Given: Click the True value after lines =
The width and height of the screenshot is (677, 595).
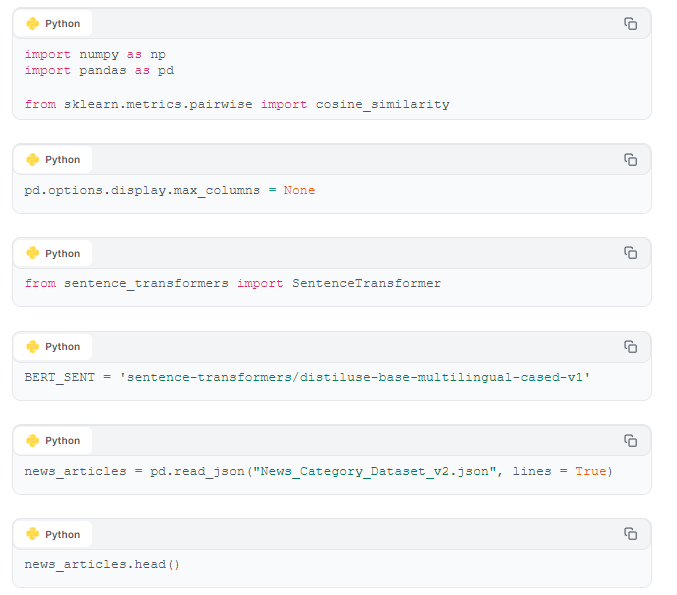Looking at the screenshot, I should (x=590, y=471).
